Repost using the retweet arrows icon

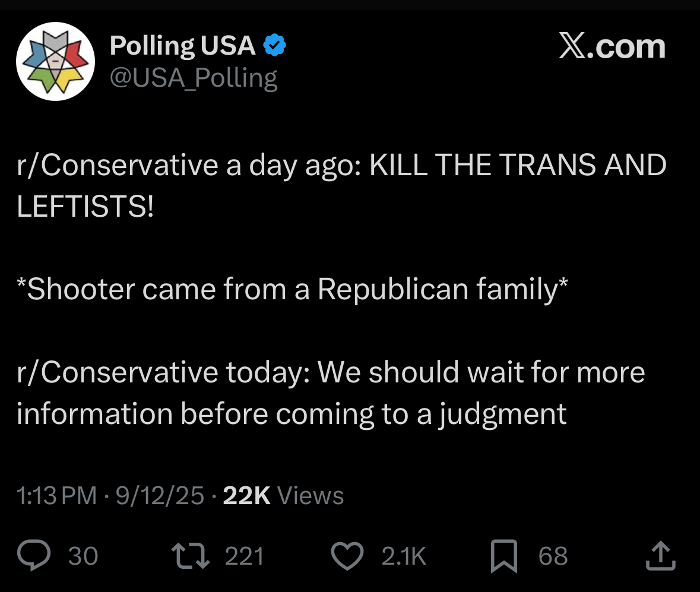(191, 555)
